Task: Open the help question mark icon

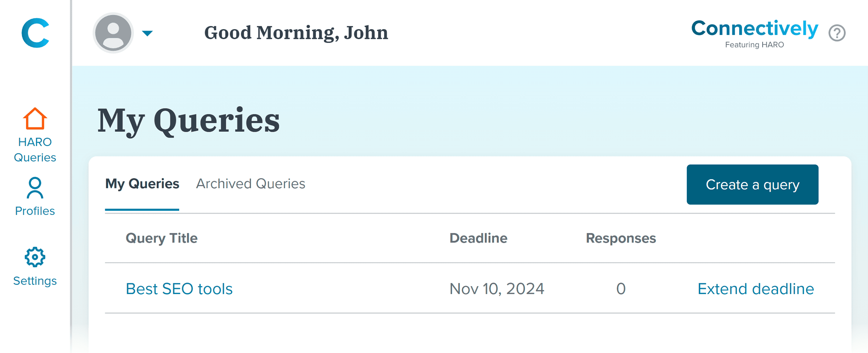Action: click(837, 34)
